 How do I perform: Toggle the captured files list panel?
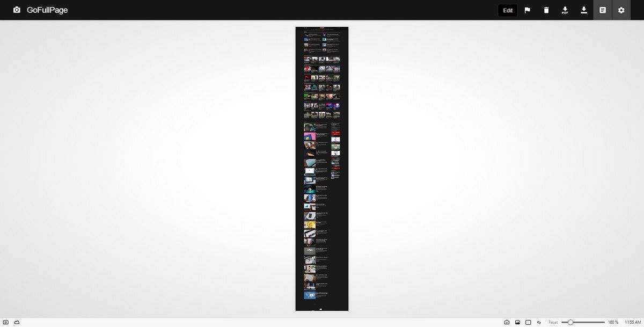pos(602,10)
